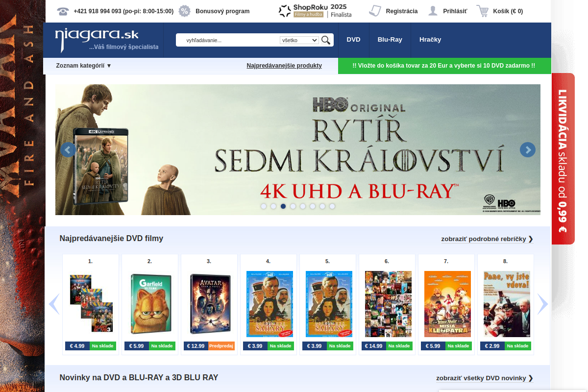Select fourth banner pagination dot
Screen dimensions: 588x392
[293, 206]
